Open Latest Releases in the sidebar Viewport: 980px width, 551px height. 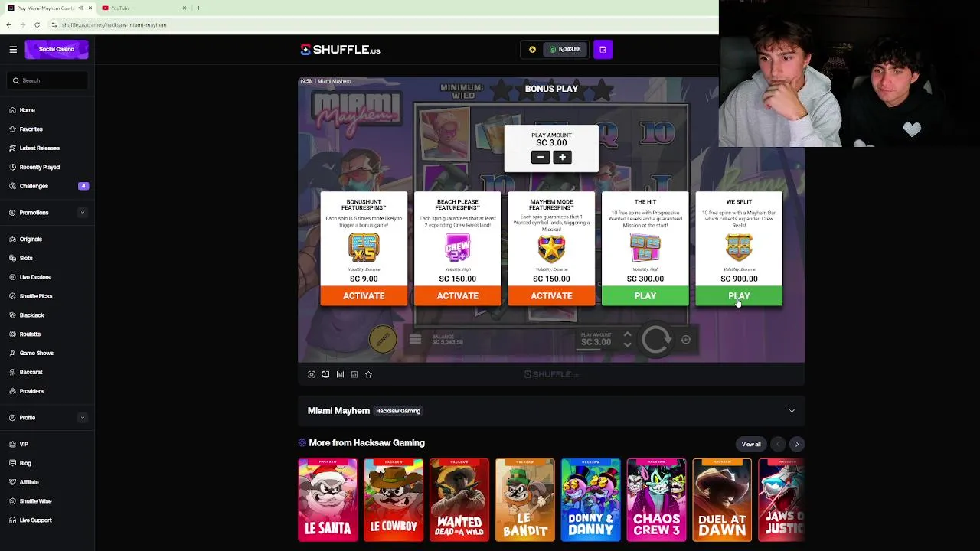point(39,148)
